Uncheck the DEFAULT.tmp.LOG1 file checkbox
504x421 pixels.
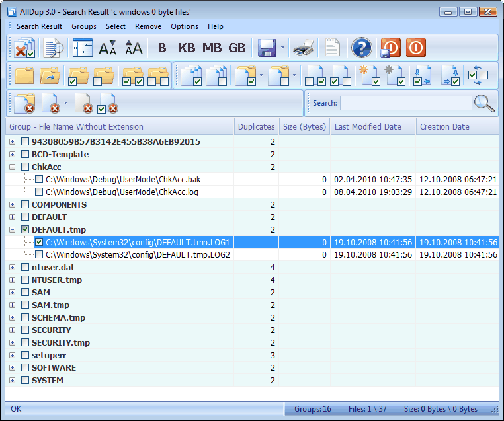point(39,242)
